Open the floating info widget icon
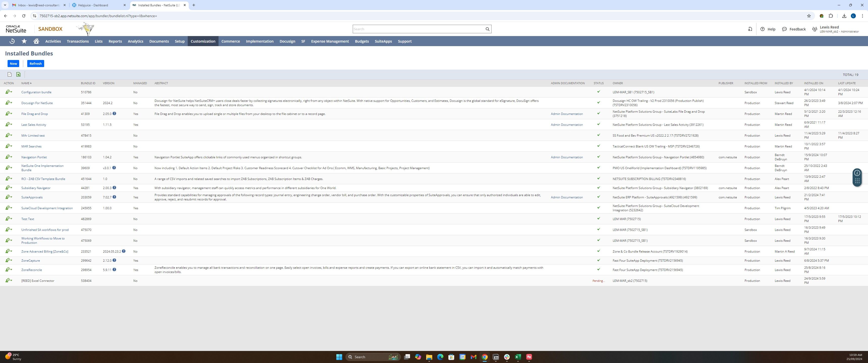 click(x=857, y=173)
